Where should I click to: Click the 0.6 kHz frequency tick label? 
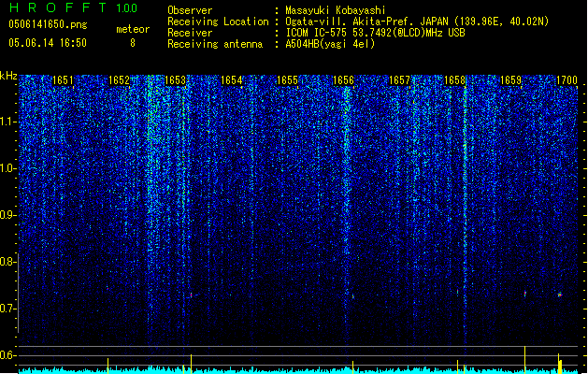(x=7, y=355)
